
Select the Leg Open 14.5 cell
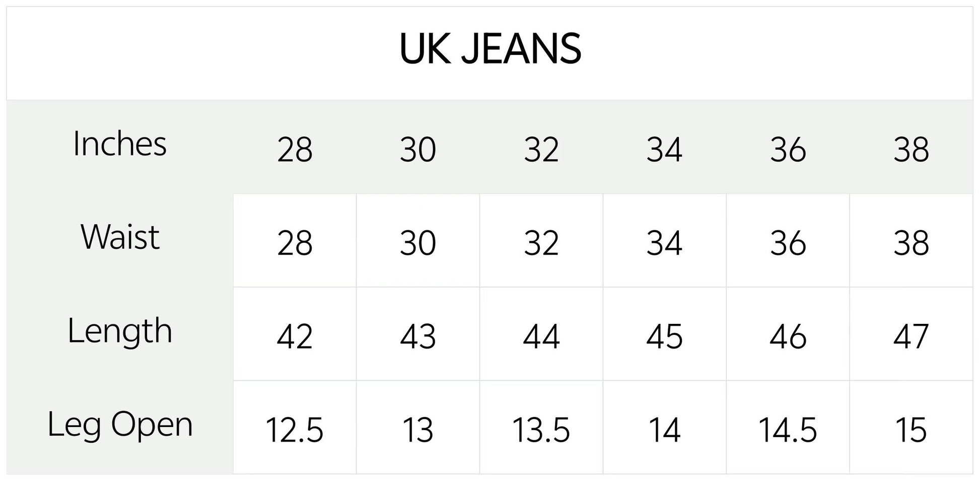click(788, 430)
